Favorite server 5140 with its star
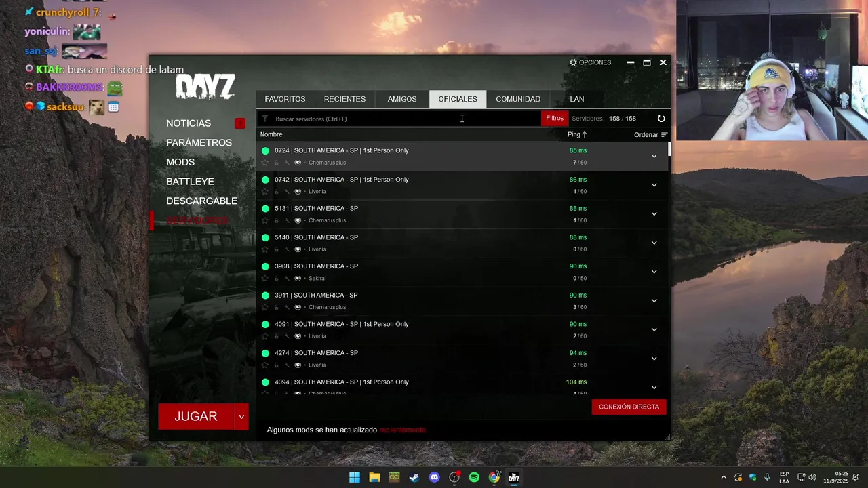The height and width of the screenshot is (488, 868). [x=265, y=249]
